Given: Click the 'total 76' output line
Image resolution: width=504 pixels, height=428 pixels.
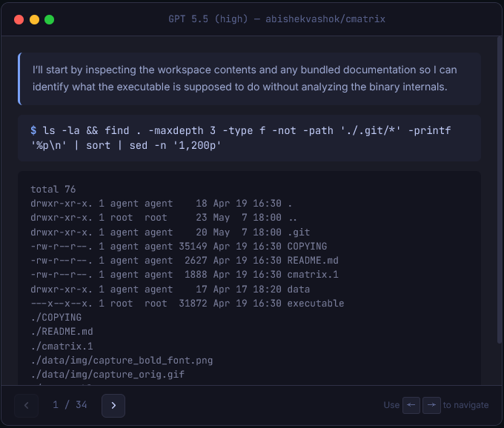Looking at the screenshot, I should 53,189.
